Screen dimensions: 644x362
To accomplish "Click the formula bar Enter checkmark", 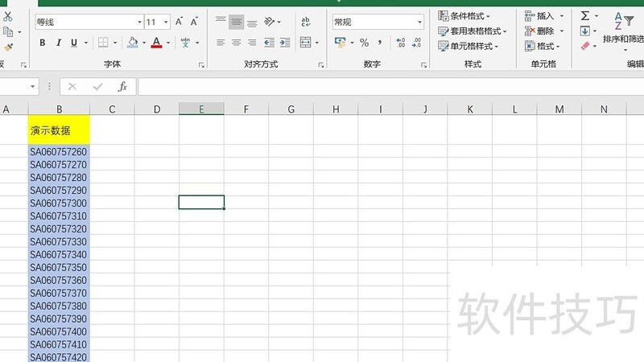I will coord(97,87).
